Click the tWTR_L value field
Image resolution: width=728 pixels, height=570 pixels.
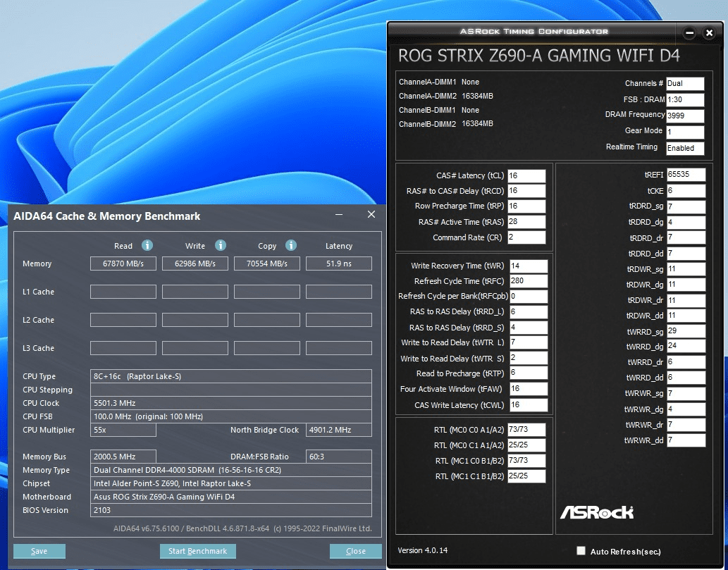point(529,342)
